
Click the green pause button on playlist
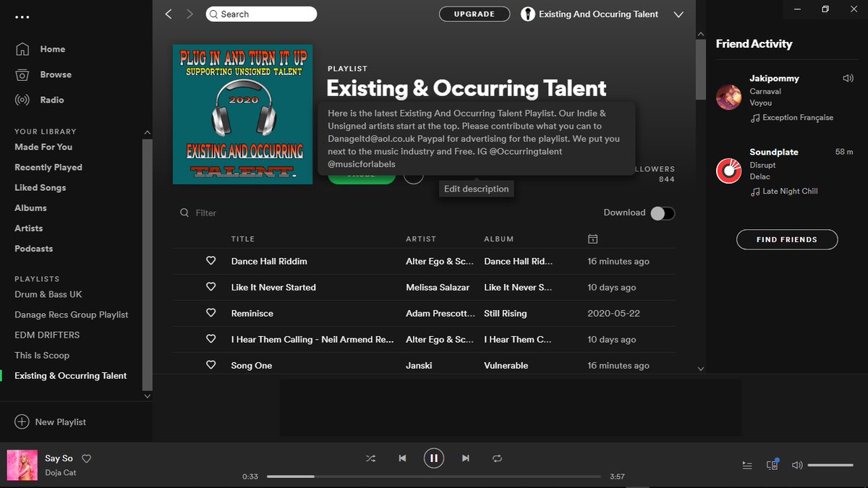362,179
